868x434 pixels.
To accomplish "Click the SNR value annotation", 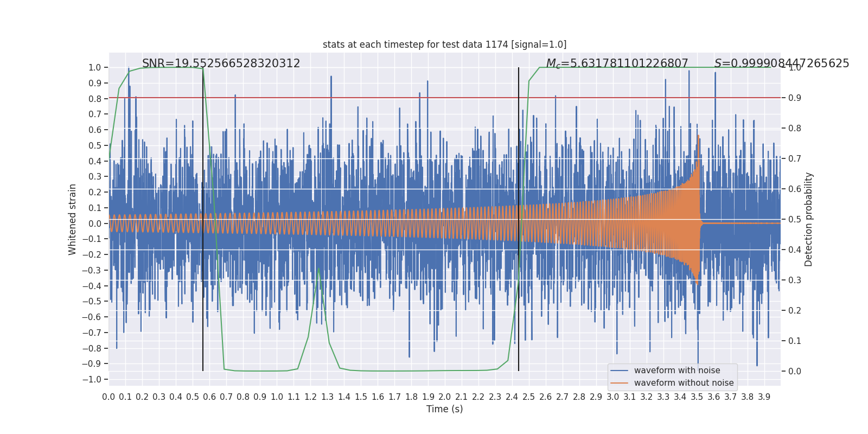I will tap(221, 63).
